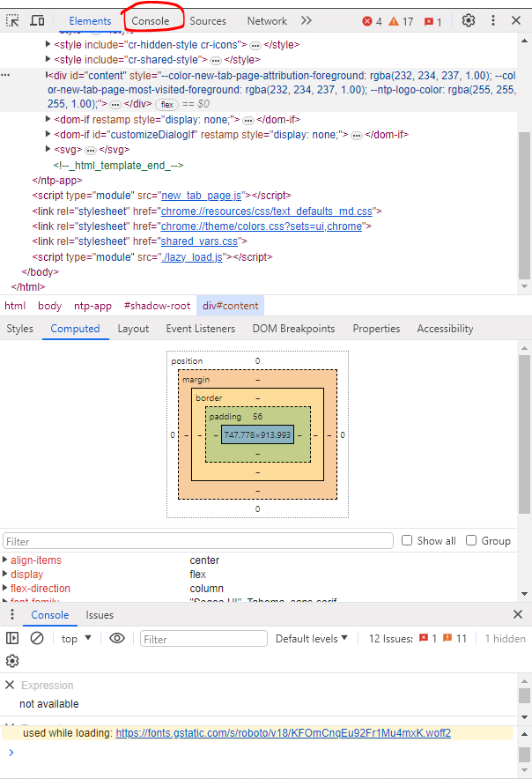Open the DevTools three-dot customize menu
This screenshot has height=779, width=532.
click(x=492, y=20)
